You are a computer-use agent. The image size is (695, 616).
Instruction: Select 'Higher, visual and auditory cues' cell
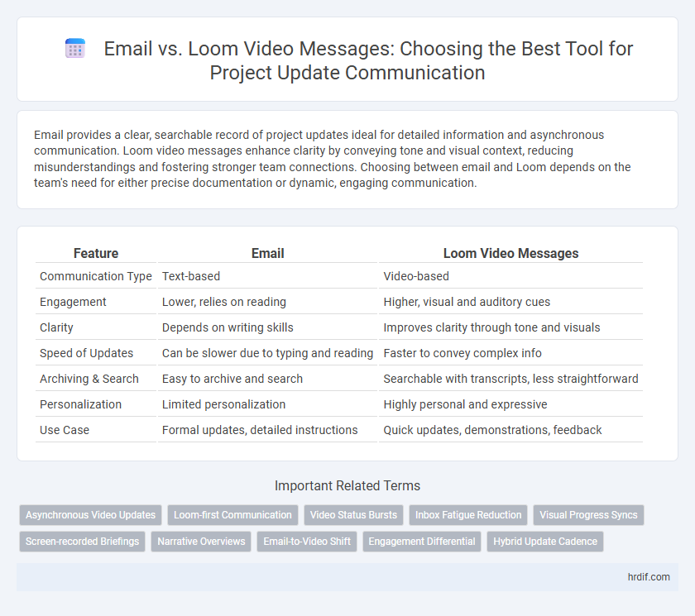510,302
